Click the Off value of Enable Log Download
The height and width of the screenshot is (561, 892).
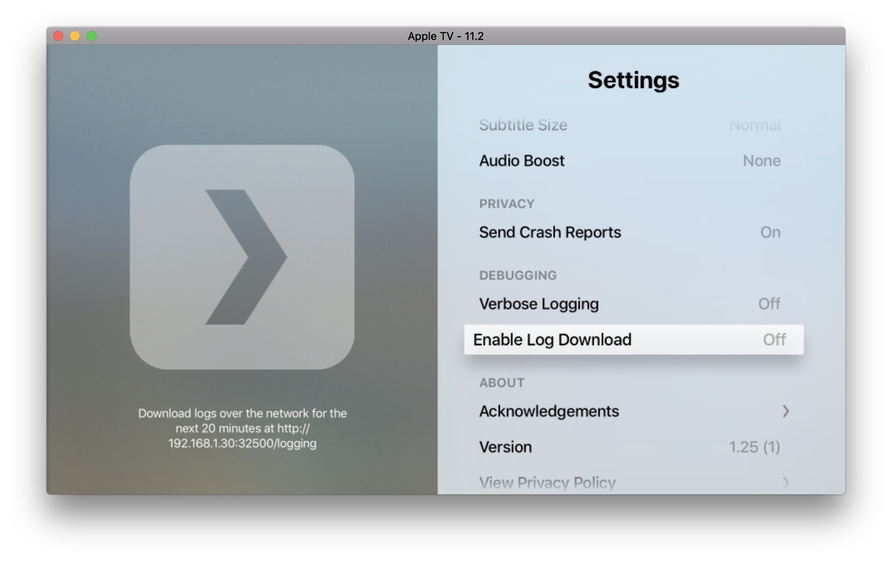tap(774, 340)
